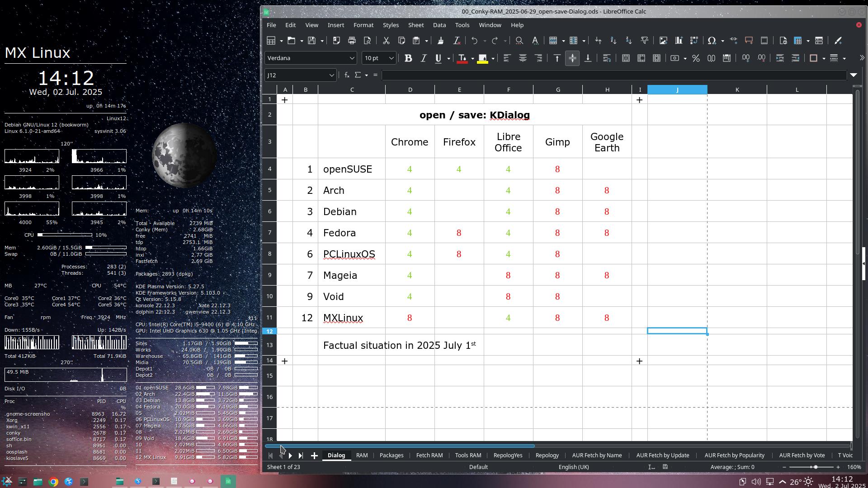The width and height of the screenshot is (868, 488).
Task: Open the Verdana font name dropdown
Action: (x=352, y=58)
